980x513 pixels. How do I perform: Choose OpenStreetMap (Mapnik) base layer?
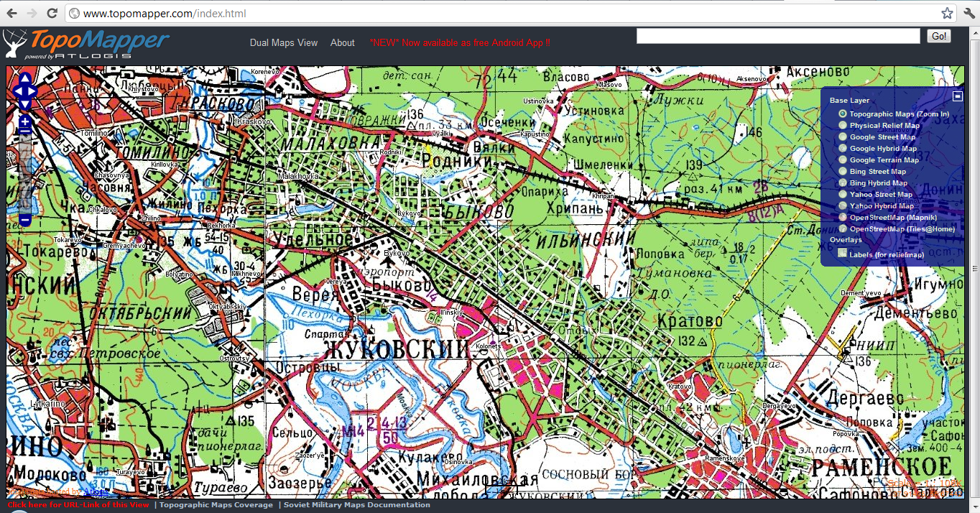point(843,218)
